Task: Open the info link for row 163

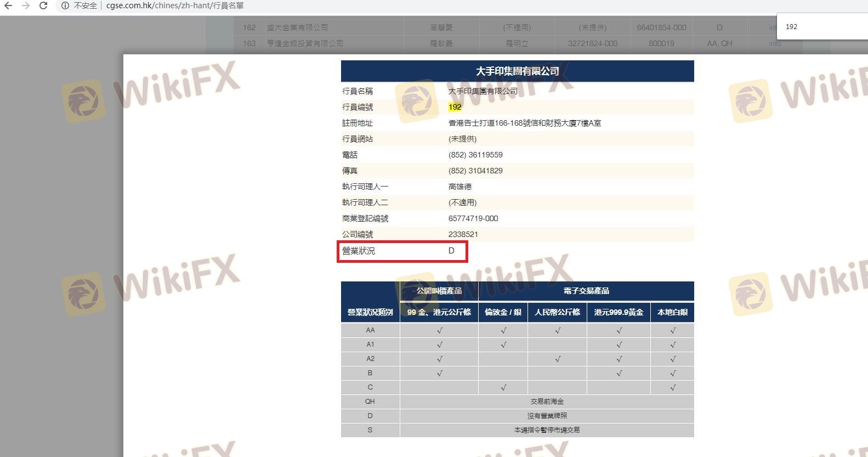Action: (774, 43)
